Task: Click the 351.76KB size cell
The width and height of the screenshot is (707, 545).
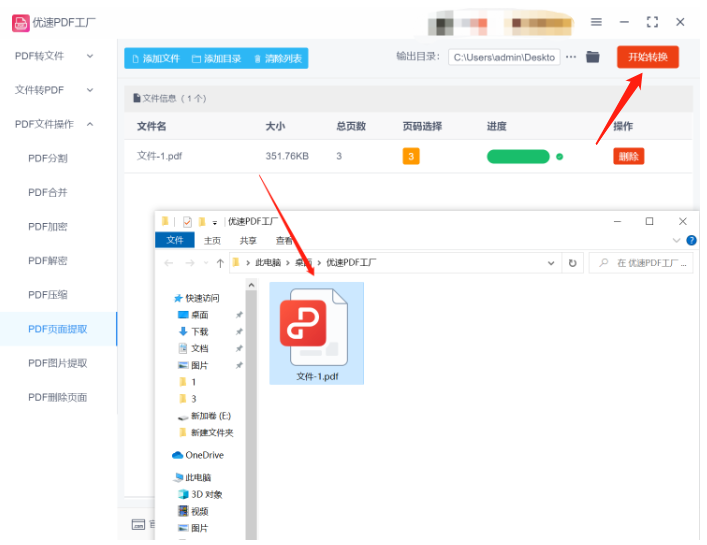Action: [x=287, y=156]
